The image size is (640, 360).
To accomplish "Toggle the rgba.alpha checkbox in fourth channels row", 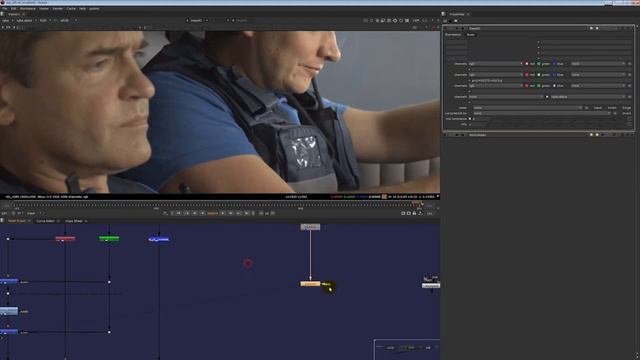I will click(547, 97).
